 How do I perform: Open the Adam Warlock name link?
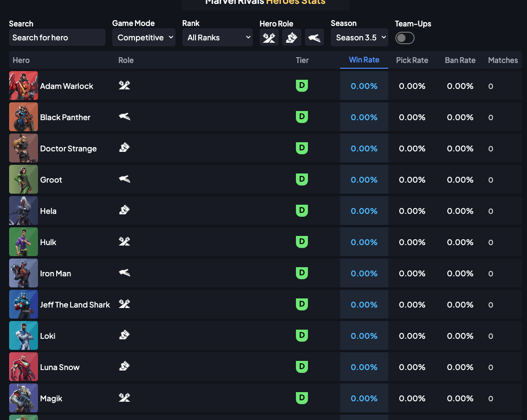click(x=67, y=86)
